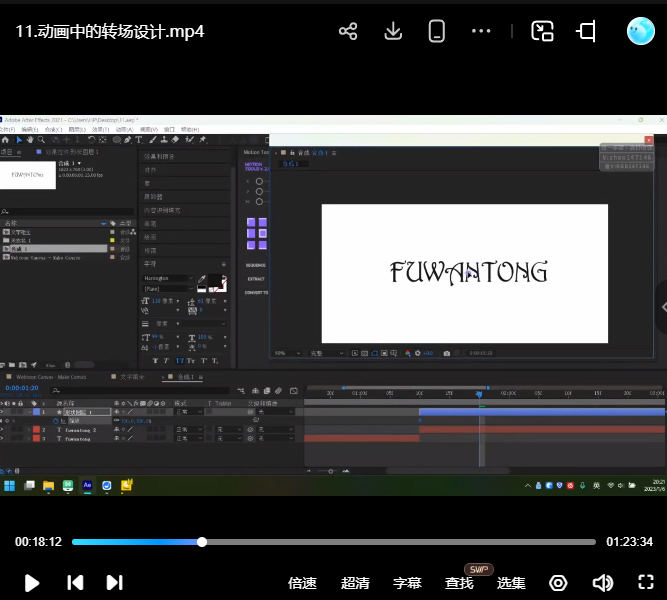Click the video title 11.动画中的转场设计.mp4
This screenshot has width=667, height=600.
tap(110, 31)
